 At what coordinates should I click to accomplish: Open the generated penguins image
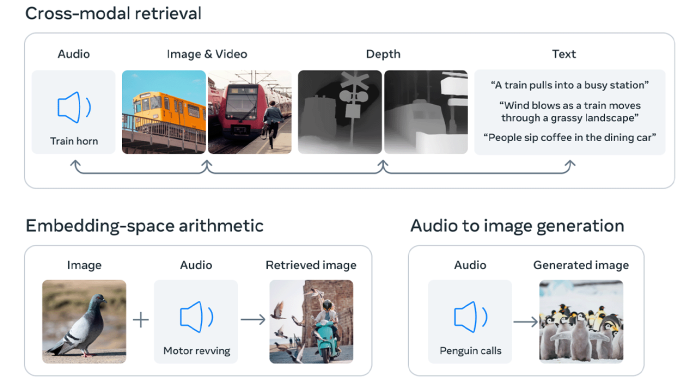(581, 321)
